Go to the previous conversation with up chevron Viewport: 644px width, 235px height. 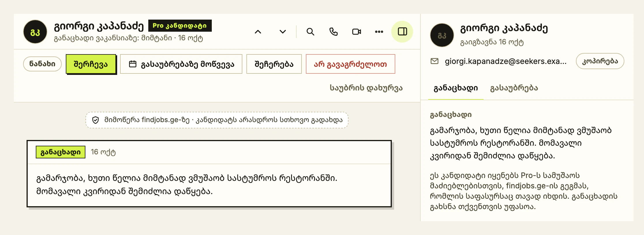tap(258, 32)
